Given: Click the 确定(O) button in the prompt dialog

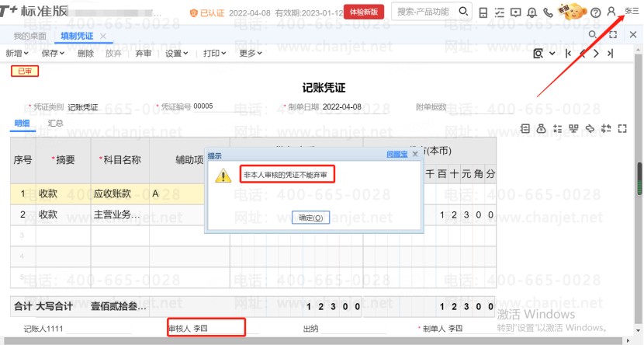Looking at the screenshot, I should (x=310, y=218).
